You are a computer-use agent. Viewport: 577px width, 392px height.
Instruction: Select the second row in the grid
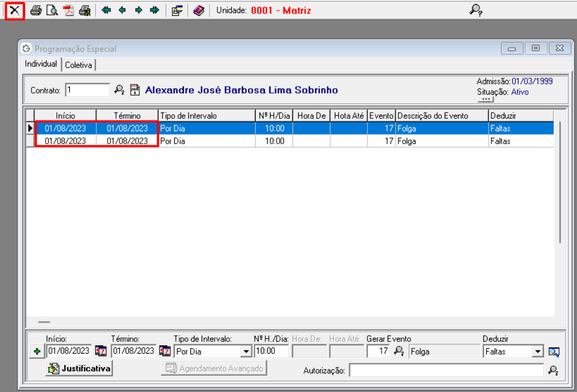click(282, 141)
